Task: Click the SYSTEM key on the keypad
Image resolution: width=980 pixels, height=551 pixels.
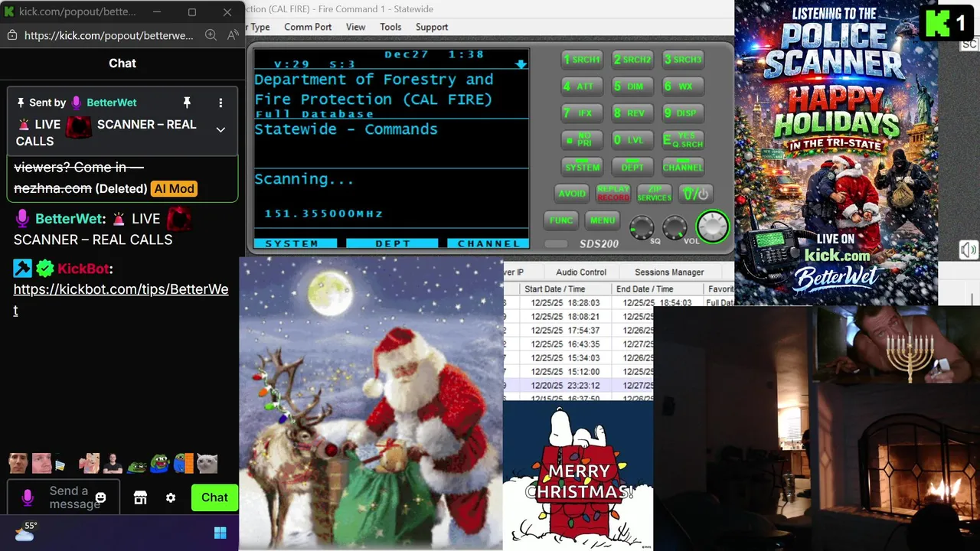Action: (x=582, y=167)
